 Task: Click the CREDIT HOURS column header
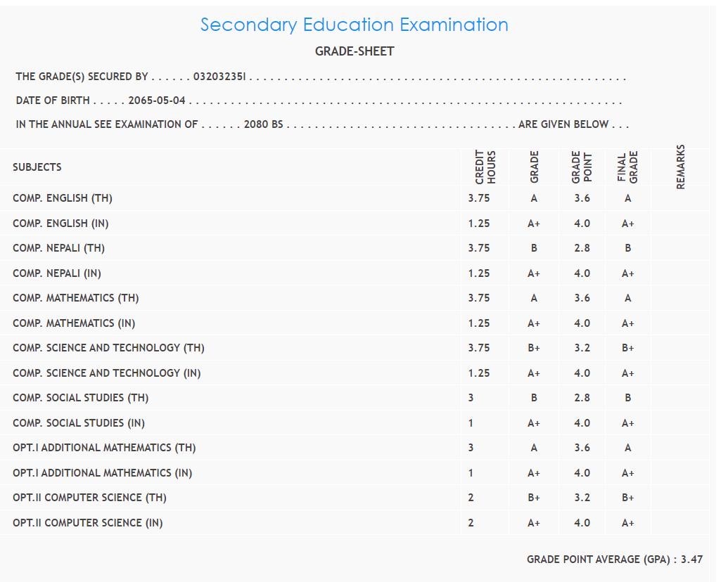[485, 167]
